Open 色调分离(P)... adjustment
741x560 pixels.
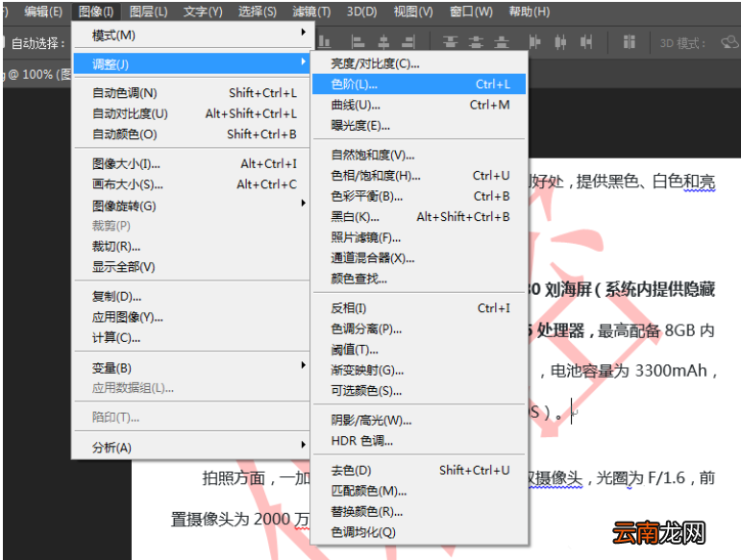[419, 329]
